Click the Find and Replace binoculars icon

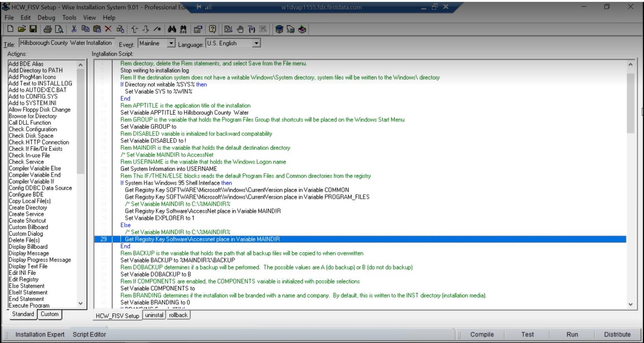183,29
